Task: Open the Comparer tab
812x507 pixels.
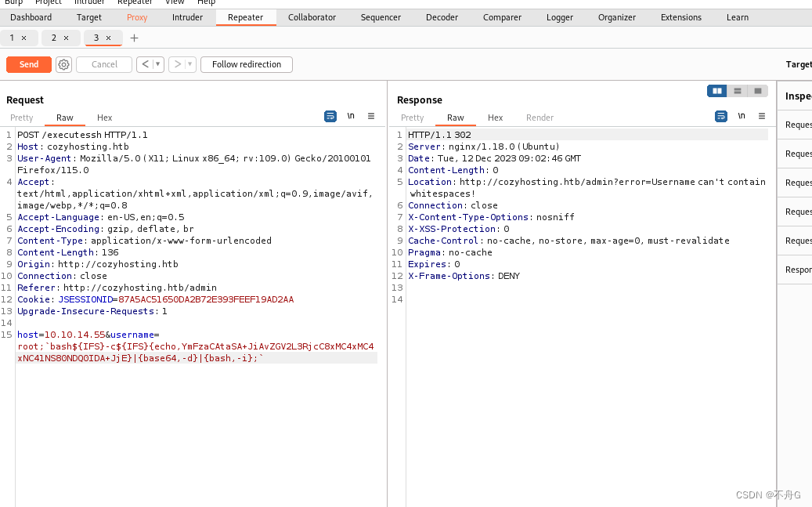Action: coord(503,17)
